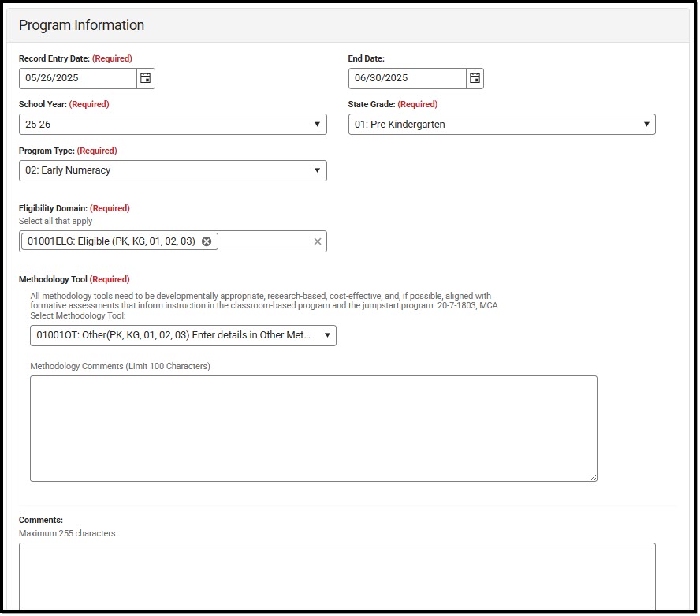Click the 'Select Methodology Tool:' label

tap(78, 315)
